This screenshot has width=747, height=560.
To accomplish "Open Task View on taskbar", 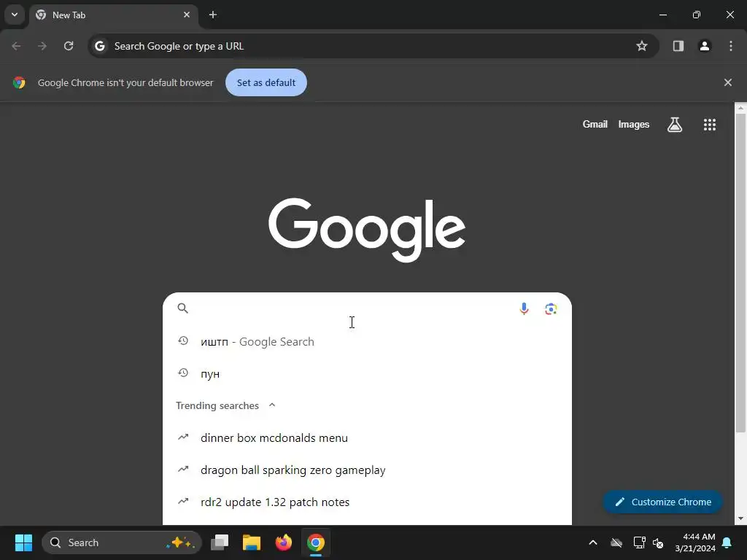I will coord(220,542).
